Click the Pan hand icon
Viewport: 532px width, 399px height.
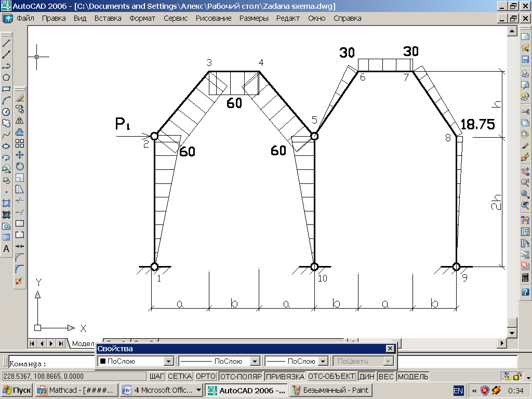[x=525, y=171]
